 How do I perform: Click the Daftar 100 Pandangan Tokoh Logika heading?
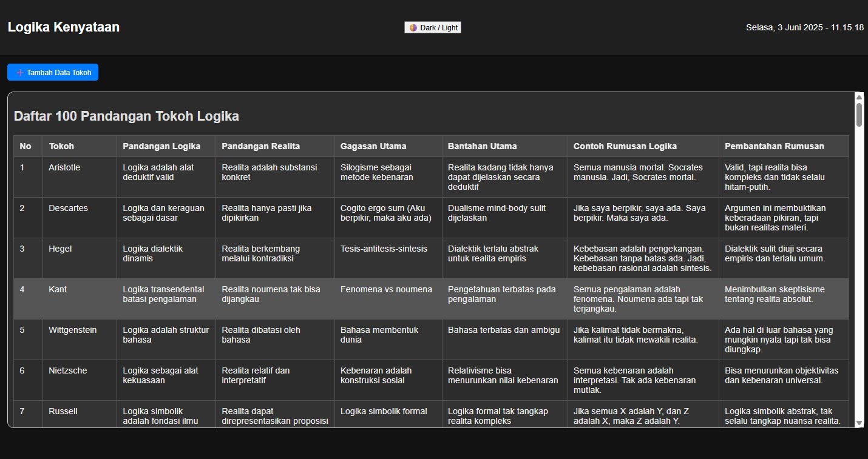coord(126,116)
